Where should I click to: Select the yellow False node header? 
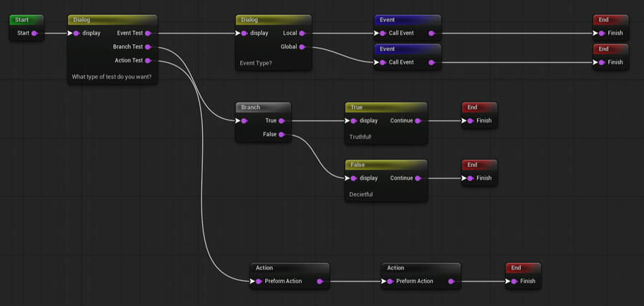click(385, 165)
